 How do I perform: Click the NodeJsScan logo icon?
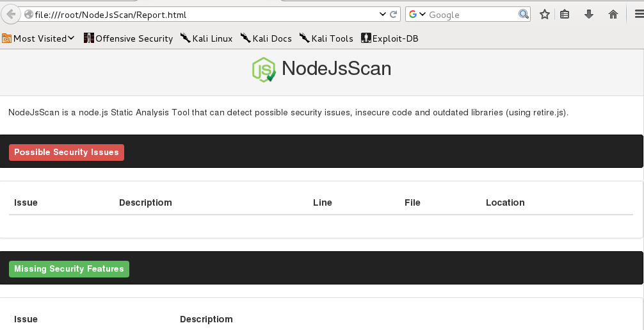pyautogui.click(x=264, y=69)
